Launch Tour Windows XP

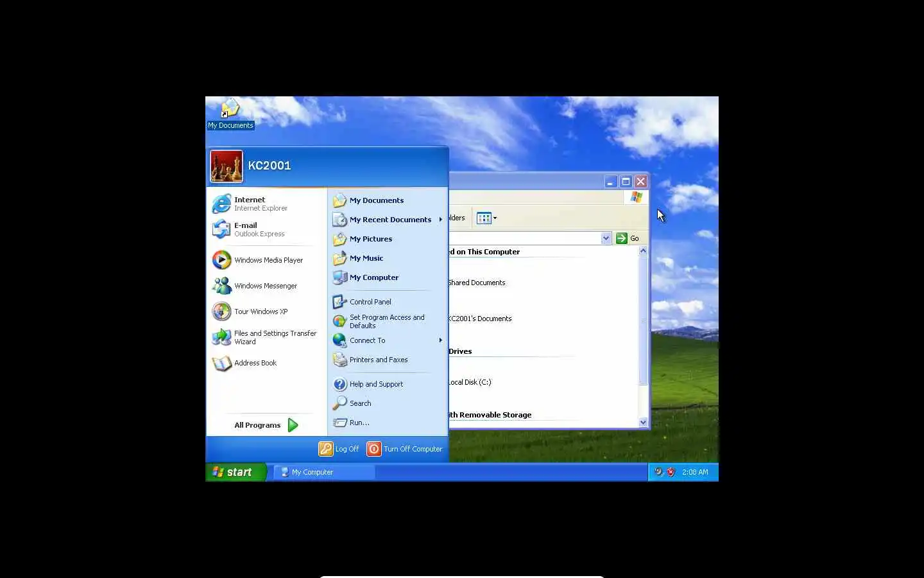[266, 311]
